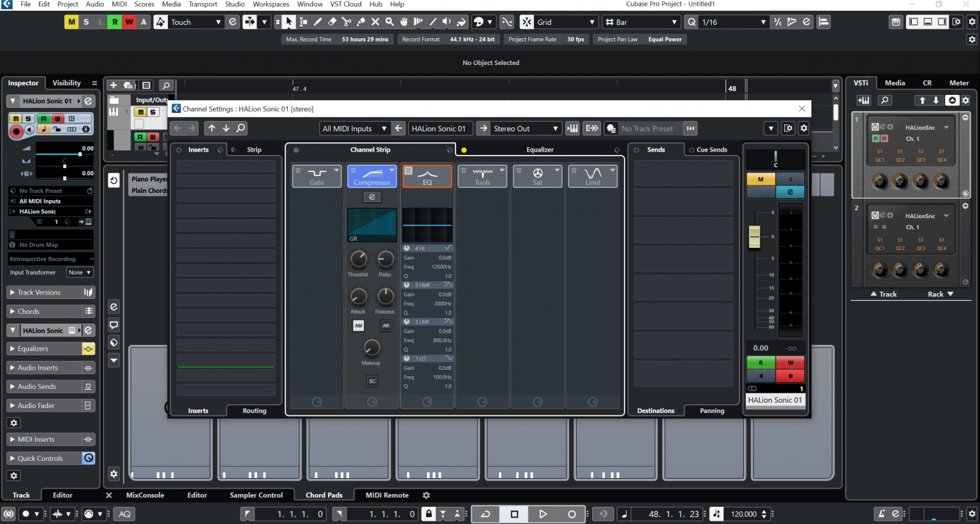
Task: Switch to the Equalizer tab
Action: [540, 149]
